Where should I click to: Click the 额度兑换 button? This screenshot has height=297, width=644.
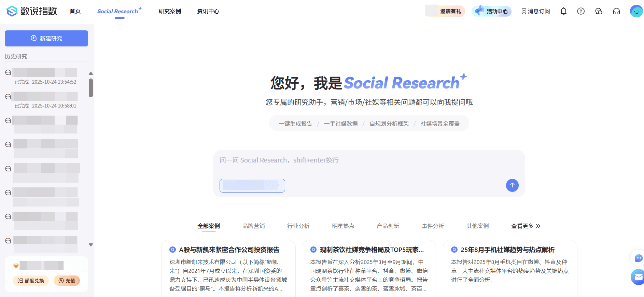31,281
